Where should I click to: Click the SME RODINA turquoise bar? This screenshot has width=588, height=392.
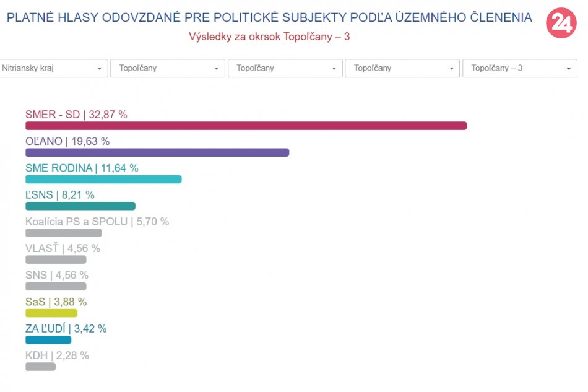103,179
